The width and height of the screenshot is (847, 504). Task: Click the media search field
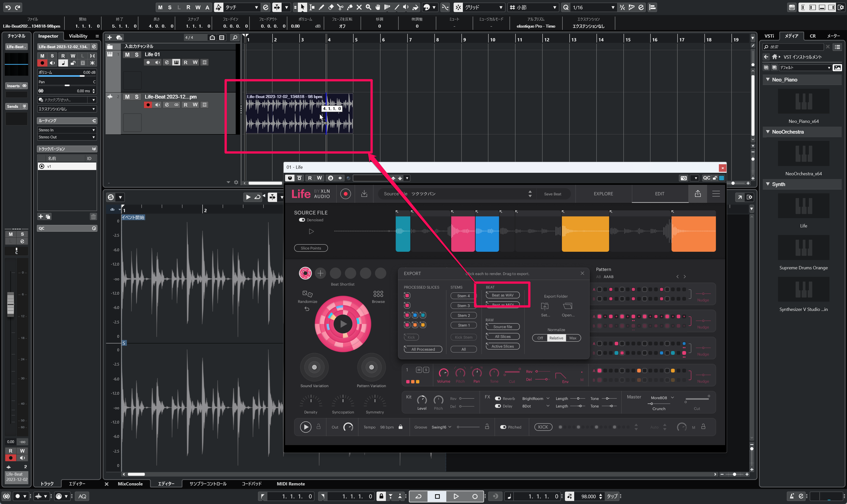793,47
